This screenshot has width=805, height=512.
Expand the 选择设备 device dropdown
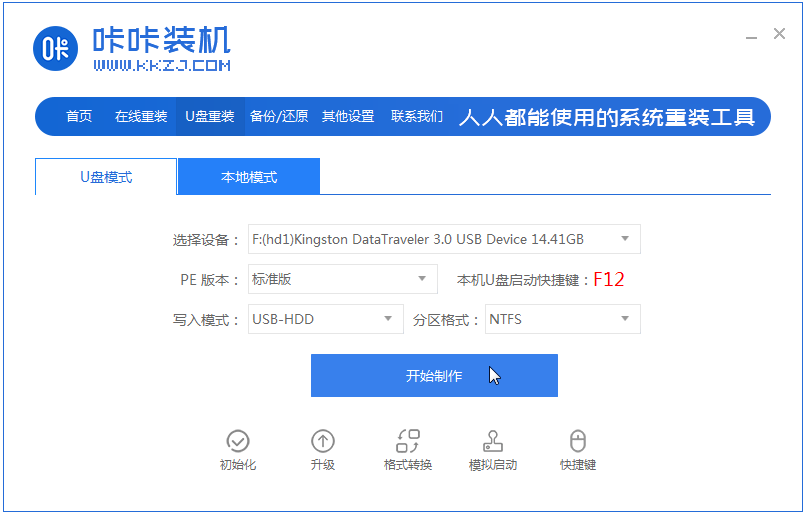624,239
